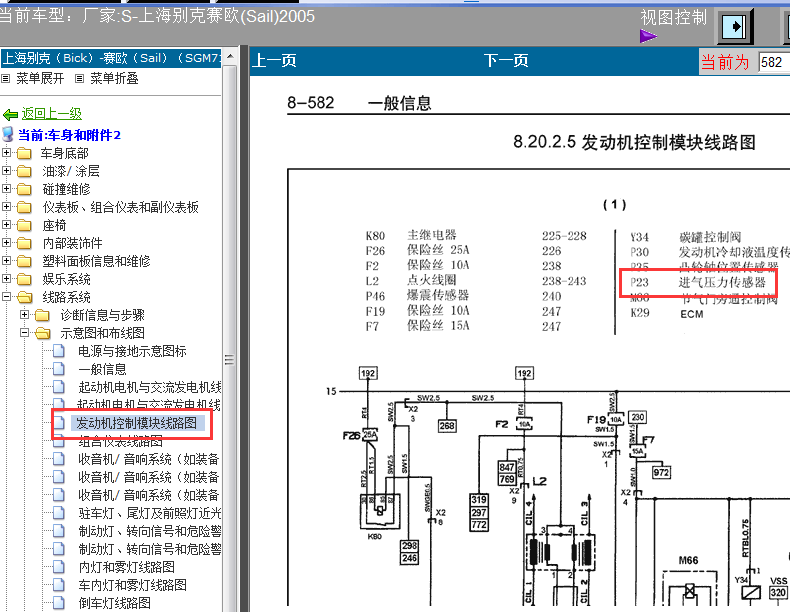Click the 当前:车身和附件2 computer icon

(8, 134)
